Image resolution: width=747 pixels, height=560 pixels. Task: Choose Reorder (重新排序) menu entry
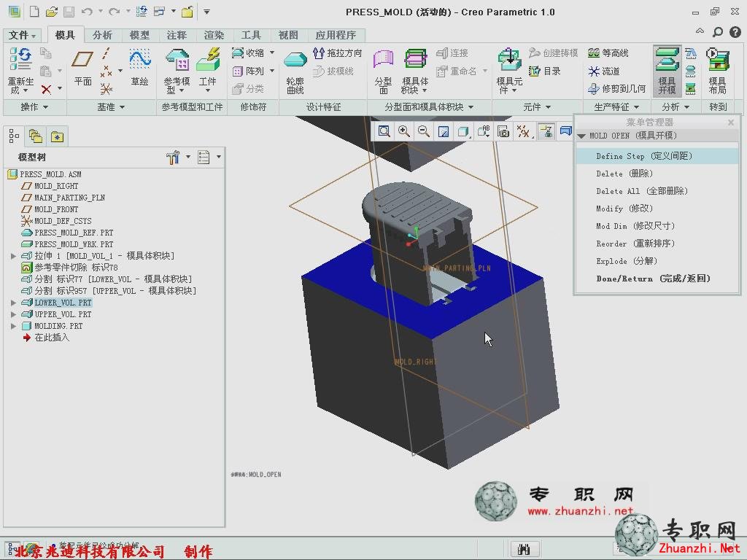[657, 244]
